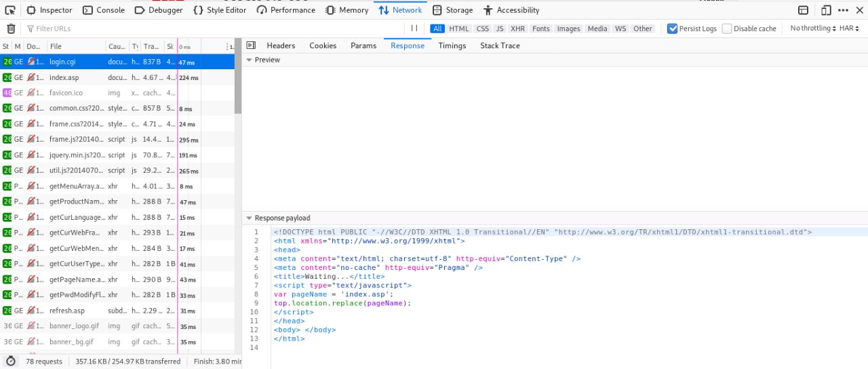Filter requests by HTML
The width and height of the screenshot is (868, 369).
click(459, 28)
